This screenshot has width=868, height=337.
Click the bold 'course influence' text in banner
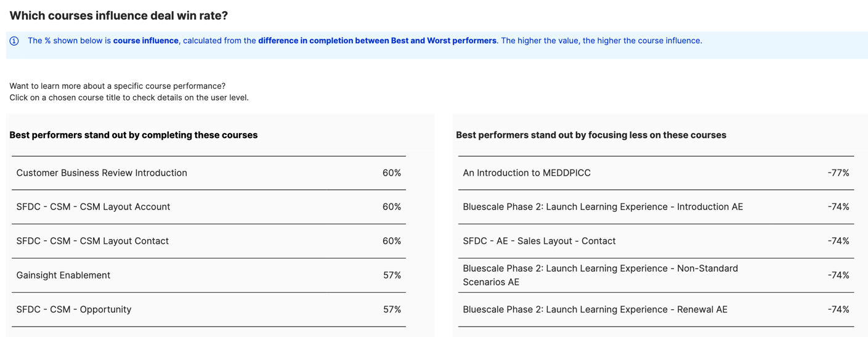(146, 41)
